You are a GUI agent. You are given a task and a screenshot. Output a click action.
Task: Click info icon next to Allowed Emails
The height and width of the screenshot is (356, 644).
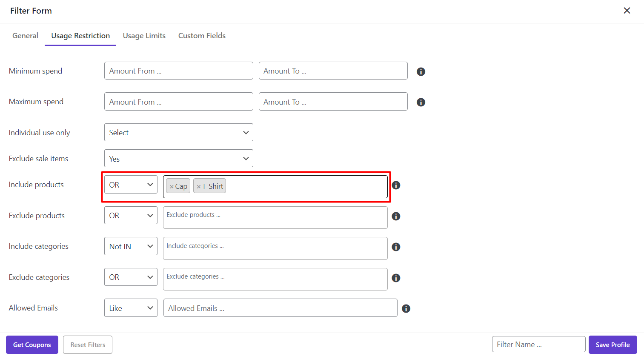pos(406,308)
